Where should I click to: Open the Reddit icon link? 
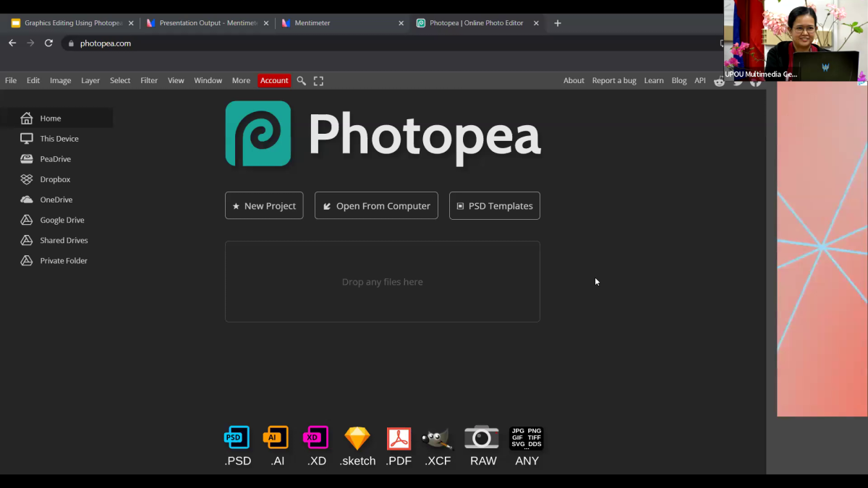tap(719, 81)
